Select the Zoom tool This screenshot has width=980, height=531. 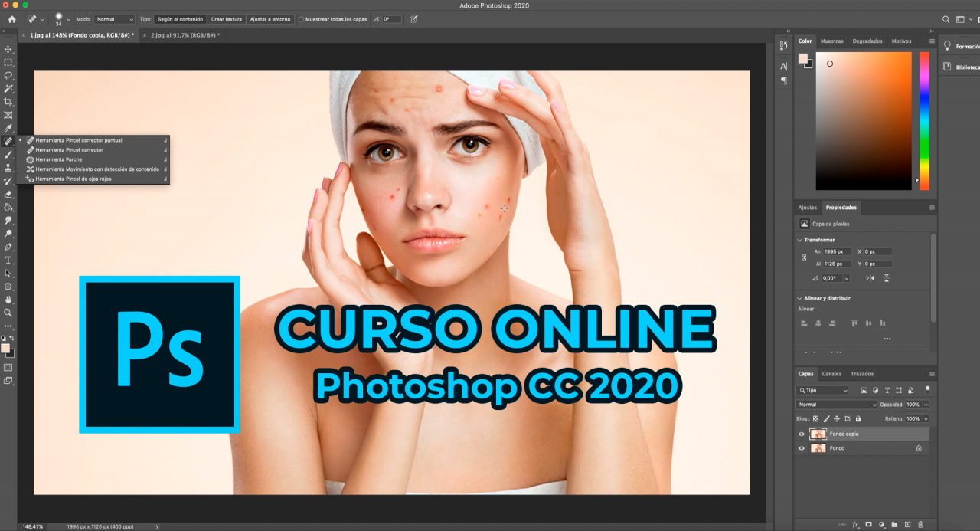[x=8, y=313]
